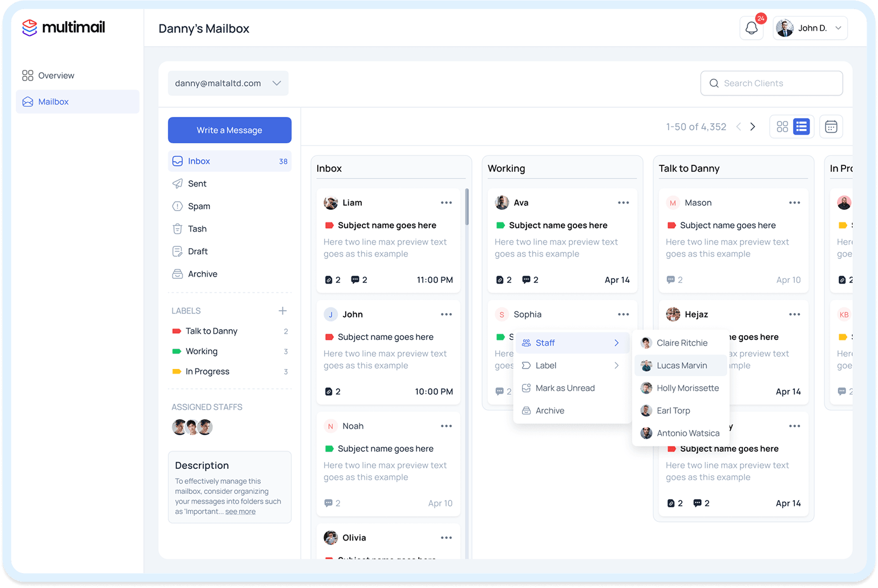The height and width of the screenshot is (588, 878).
Task: Open the Sent folder icon
Action: (177, 183)
